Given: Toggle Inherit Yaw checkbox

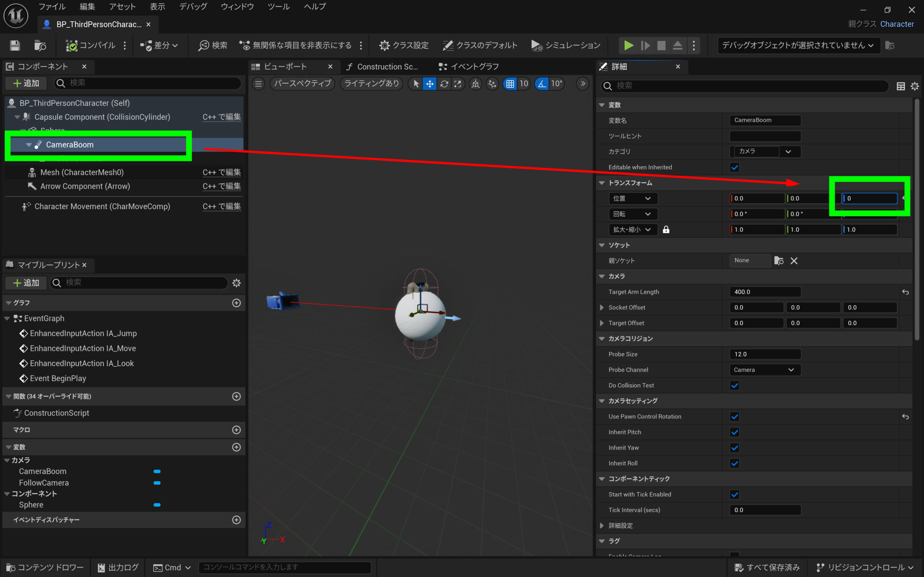Looking at the screenshot, I should tap(735, 448).
